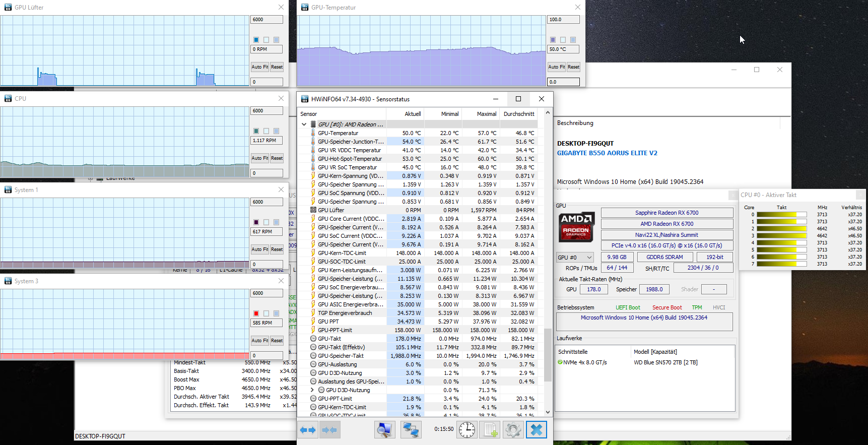Open the GPU #0 selection dropdown
Screen dimensions: 868x445
pyautogui.click(x=575, y=258)
